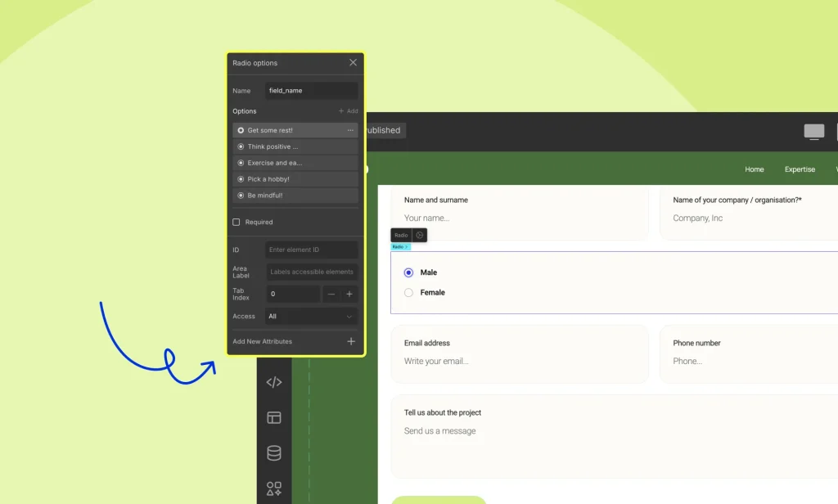Open more menu for Get some rest!
838x504 pixels.
pyautogui.click(x=350, y=130)
